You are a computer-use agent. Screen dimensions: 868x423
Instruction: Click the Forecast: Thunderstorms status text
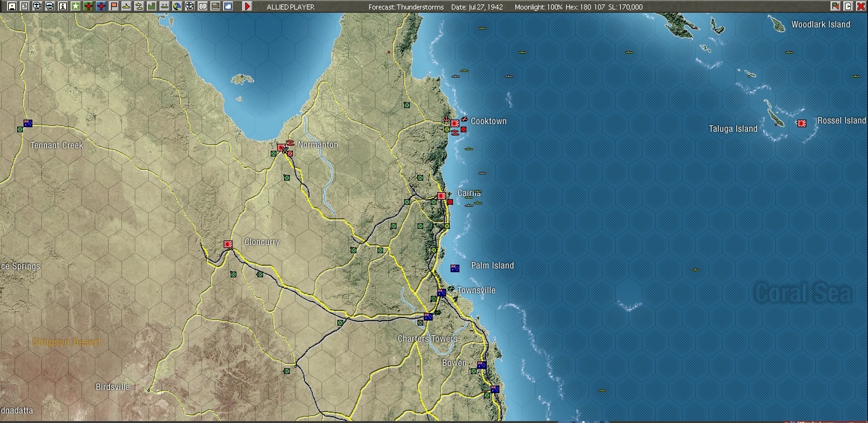pos(406,7)
